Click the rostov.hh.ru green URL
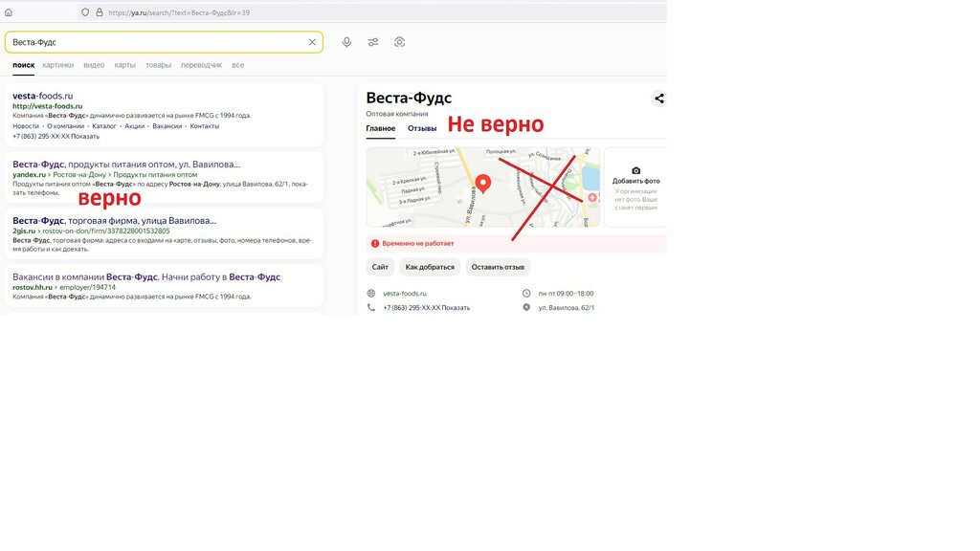The height and width of the screenshot is (551, 980). click(x=33, y=287)
